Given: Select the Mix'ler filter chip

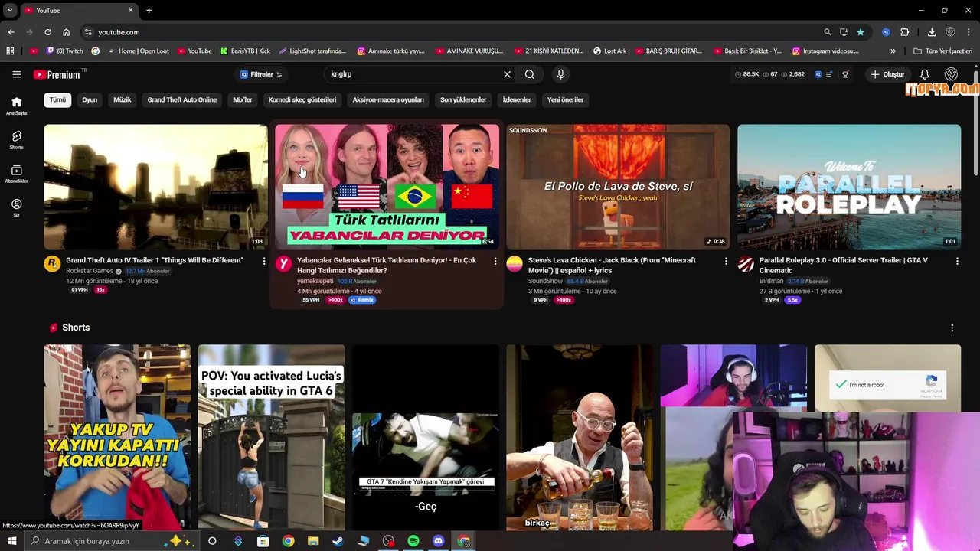Looking at the screenshot, I should (x=243, y=99).
